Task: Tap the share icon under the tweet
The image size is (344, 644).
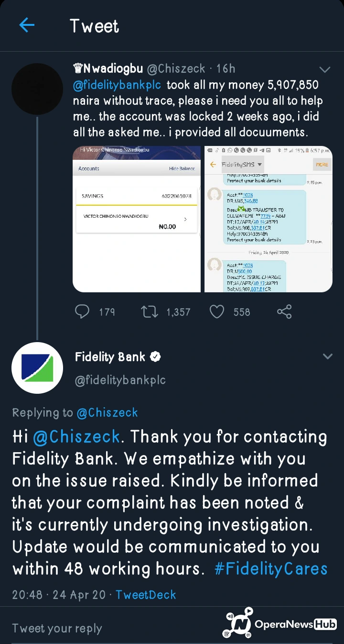Action: pyautogui.click(x=284, y=312)
